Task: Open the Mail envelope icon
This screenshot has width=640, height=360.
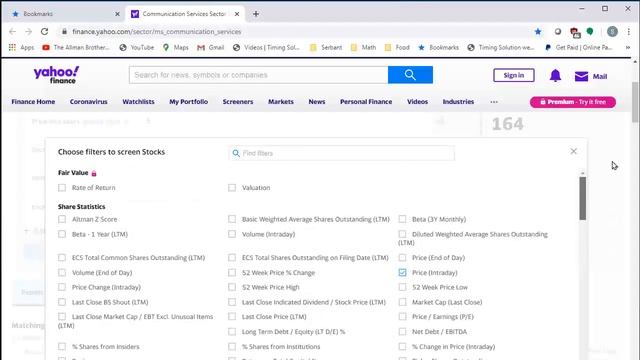Action: pyautogui.click(x=581, y=76)
